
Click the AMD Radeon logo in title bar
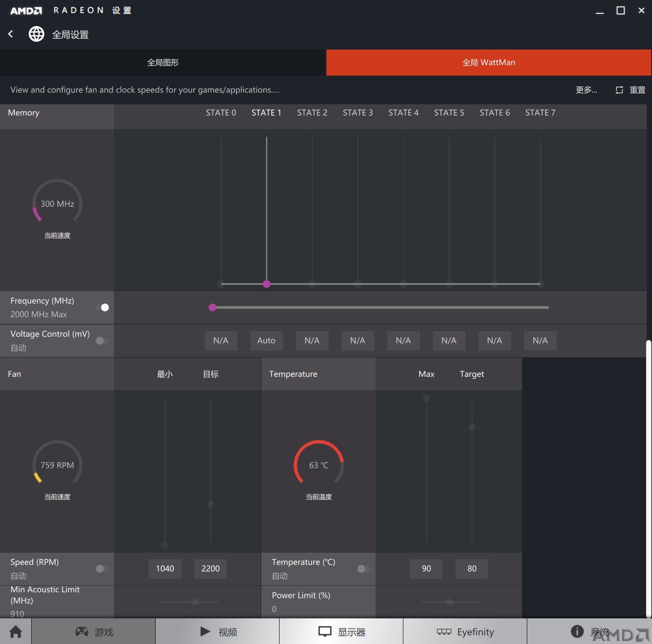click(27, 10)
